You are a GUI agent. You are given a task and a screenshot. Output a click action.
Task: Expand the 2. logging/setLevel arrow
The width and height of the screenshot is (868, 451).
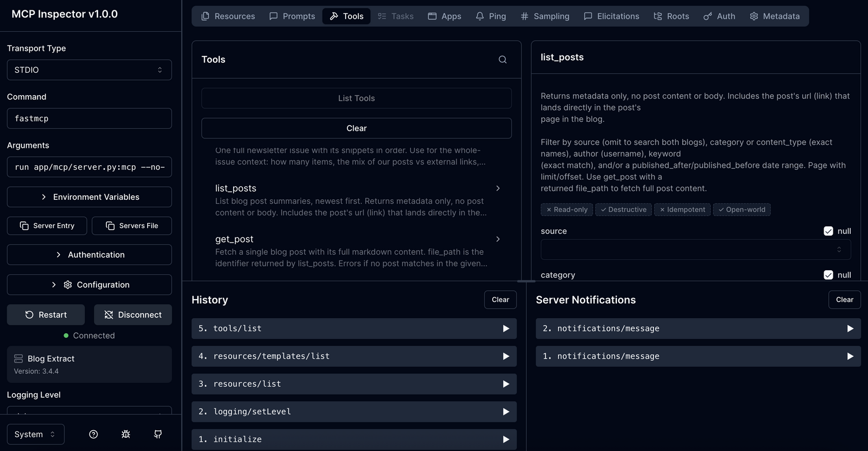pyautogui.click(x=506, y=412)
